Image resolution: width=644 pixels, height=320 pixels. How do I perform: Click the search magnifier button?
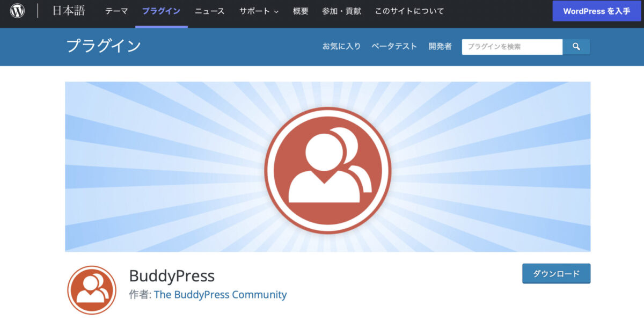[576, 47]
